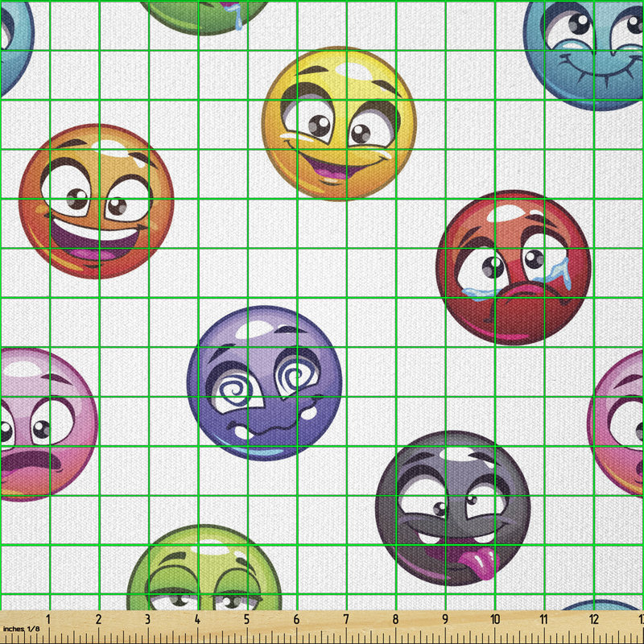Click ruler number 10

tap(495, 619)
